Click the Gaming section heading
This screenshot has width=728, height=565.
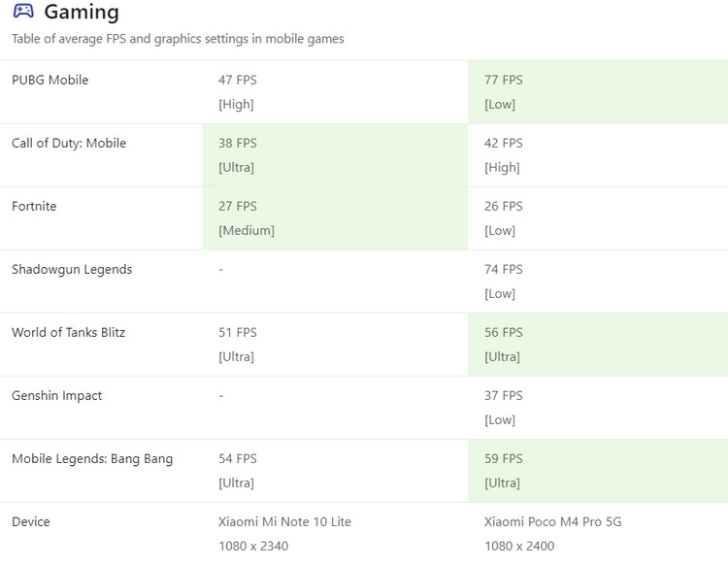82,13
